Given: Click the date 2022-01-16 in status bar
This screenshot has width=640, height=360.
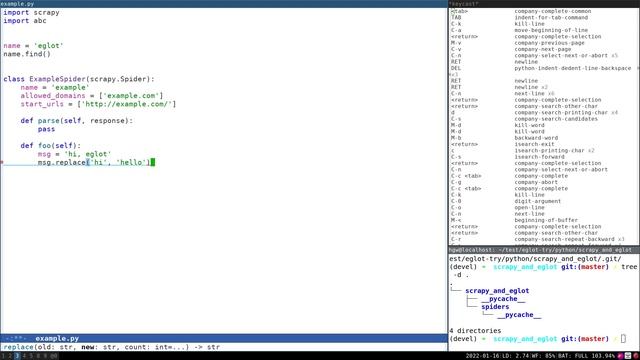Looking at the screenshot, I should (483, 356).
